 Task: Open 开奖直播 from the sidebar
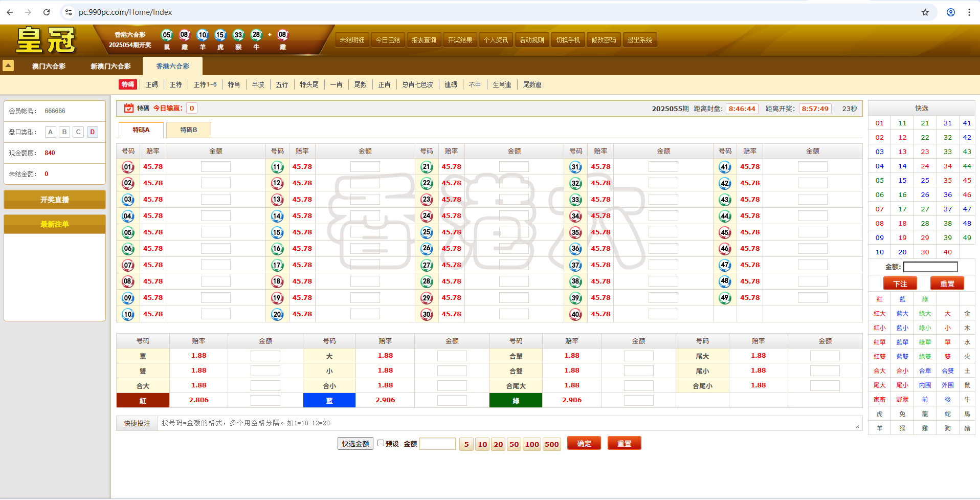[x=54, y=200]
